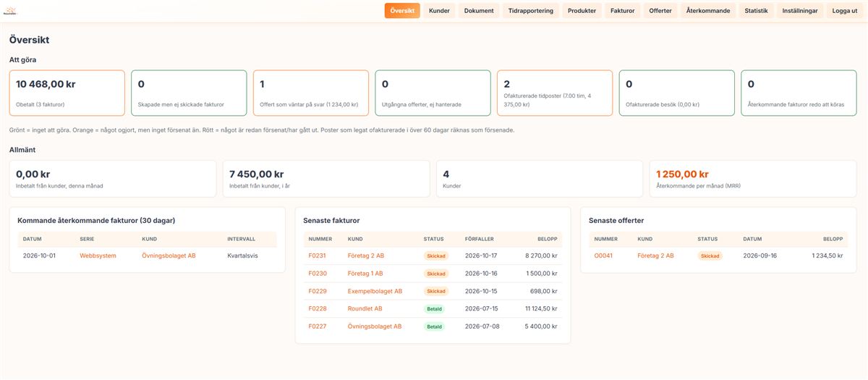Viewport: 868px width, 380px height.
Task: Open Ofakturerade besök card
Action: tap(677, 93)
